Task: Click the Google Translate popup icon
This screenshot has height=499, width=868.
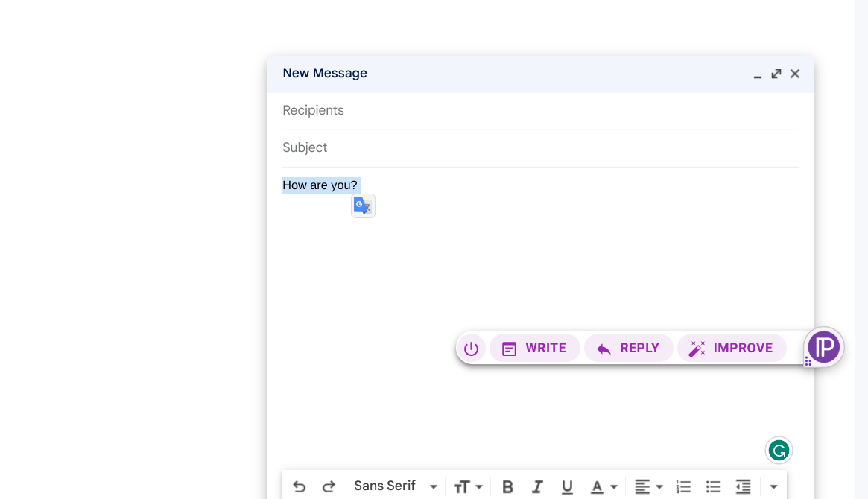Action: pos(363,206)
